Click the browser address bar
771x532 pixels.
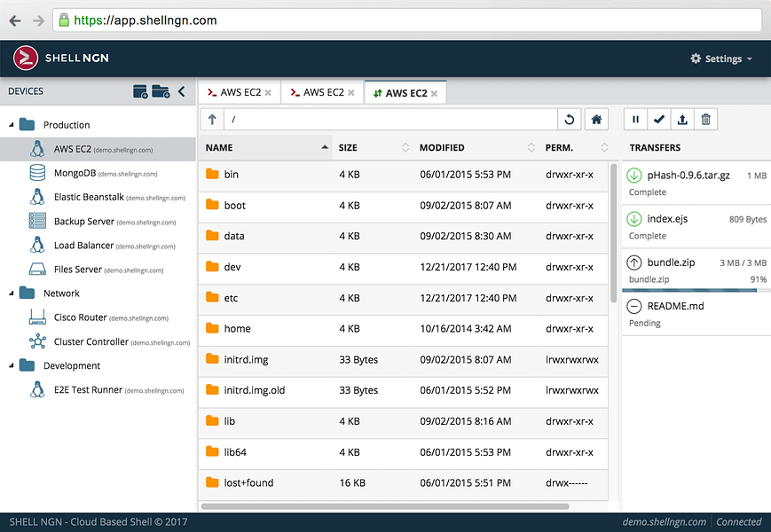coord(407,20)
